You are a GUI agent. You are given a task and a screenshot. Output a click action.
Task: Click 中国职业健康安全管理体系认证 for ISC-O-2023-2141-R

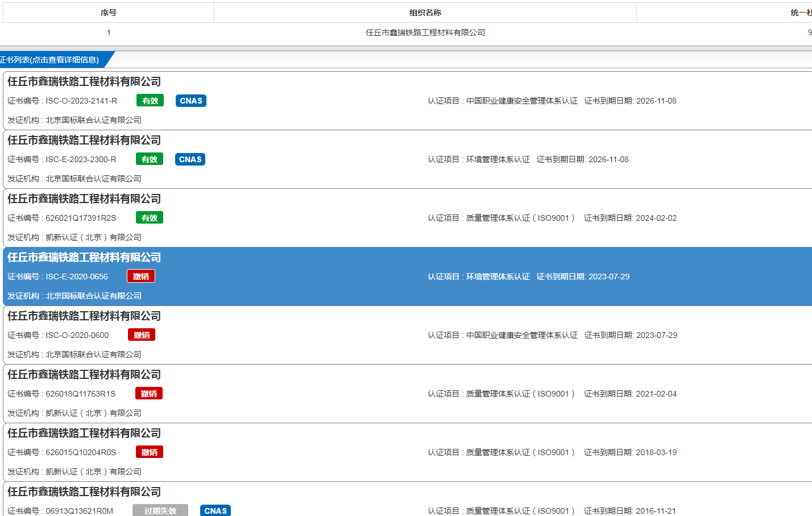(x=522, y=101)
